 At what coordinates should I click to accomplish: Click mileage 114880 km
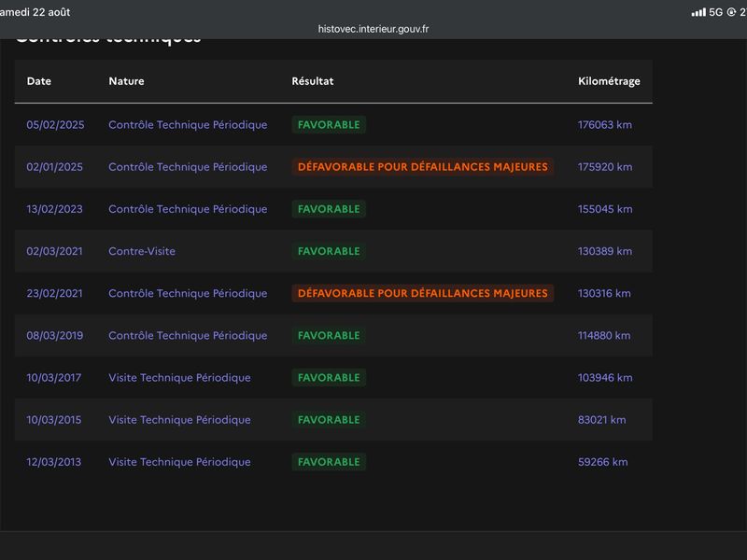click(x=604, y=336)
